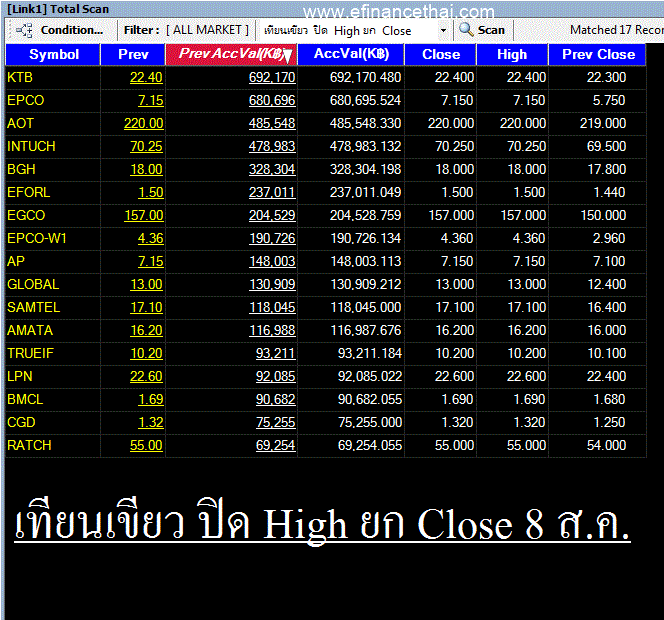Click Prev Close value 12.400
The width and height of the screenshot is (664, 620).
pyautogui.click(x=606, y=284)
